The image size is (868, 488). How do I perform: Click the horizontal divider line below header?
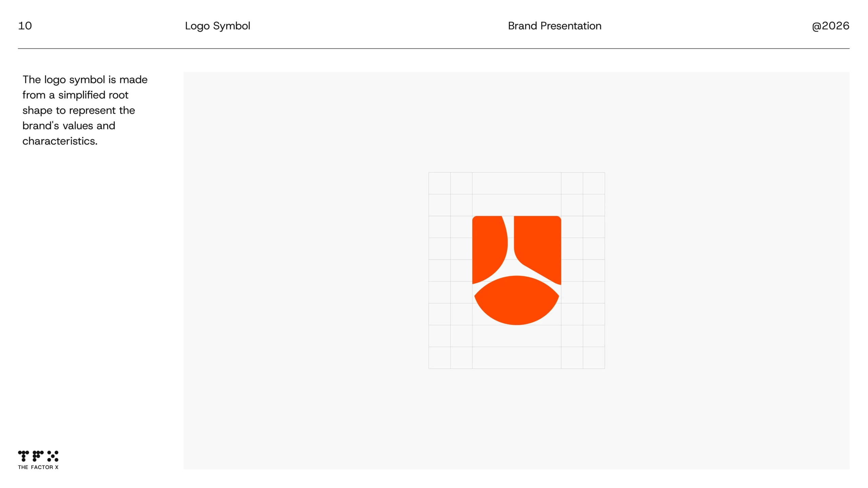pyautogui.click(x=434, y=48)
